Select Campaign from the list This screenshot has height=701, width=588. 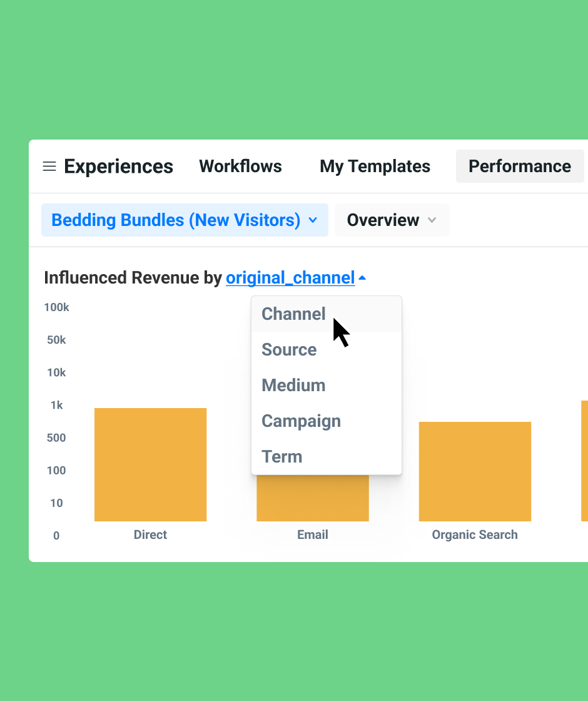(301, 421)
